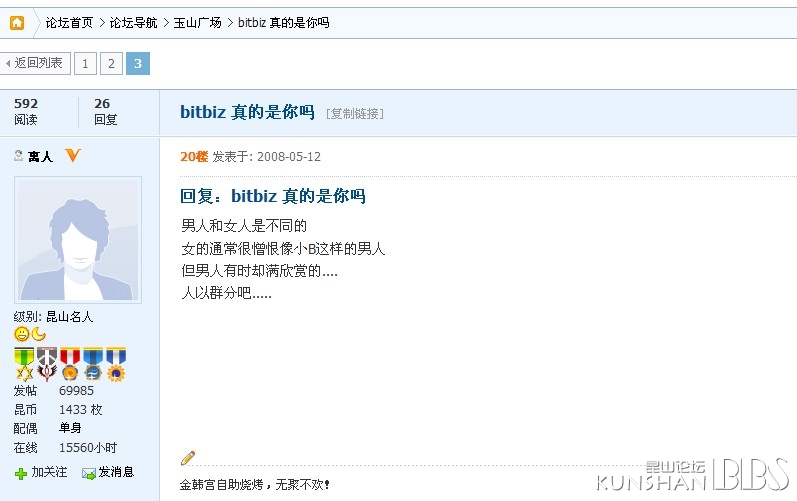
Task: Open user avatar thumbnail profile
Action: coord(78,240)
